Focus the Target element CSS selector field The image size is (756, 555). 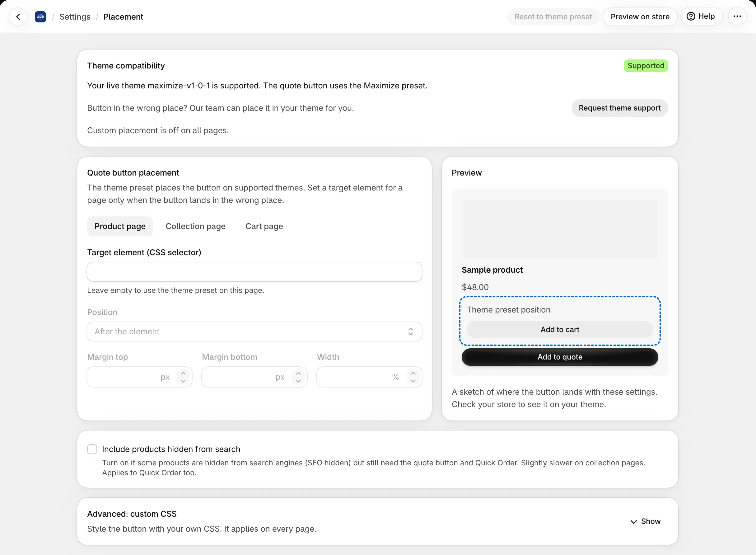(254, 272)
